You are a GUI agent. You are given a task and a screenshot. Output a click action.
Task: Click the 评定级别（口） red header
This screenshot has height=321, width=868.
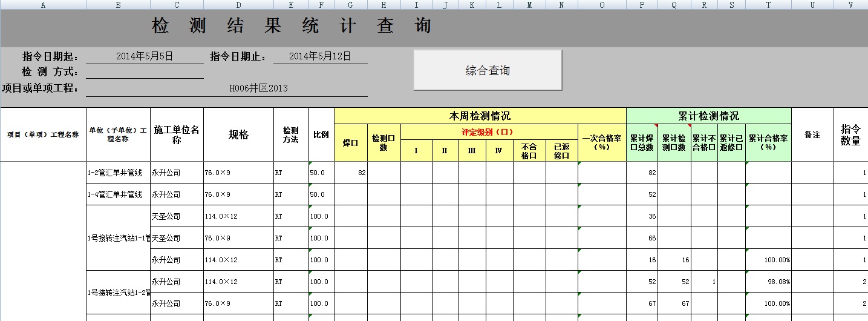coord(489,131)
